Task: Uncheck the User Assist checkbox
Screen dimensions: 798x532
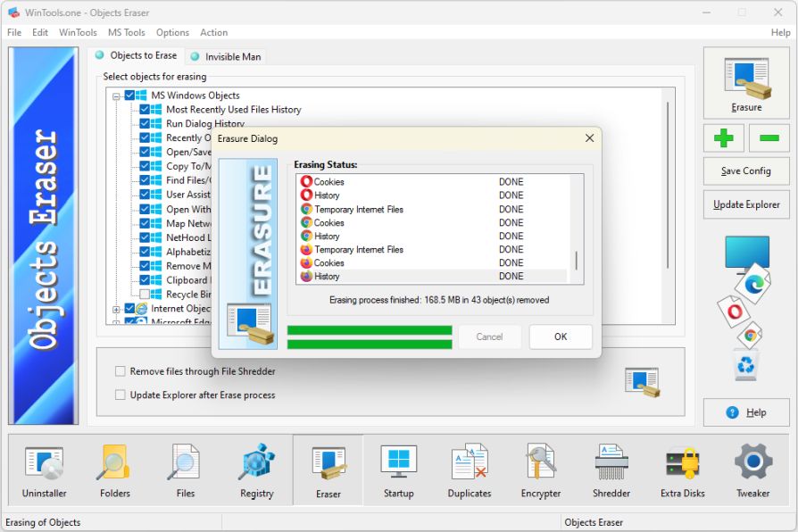Action: [145, 195]
